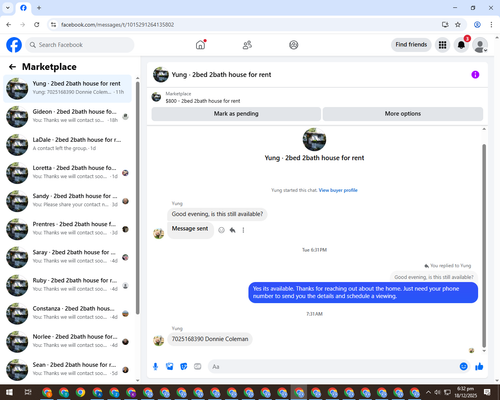Screen dimensions: 500x400
Task: Click the 'Good evening, is this still available?' message
Action: [217, 214]
